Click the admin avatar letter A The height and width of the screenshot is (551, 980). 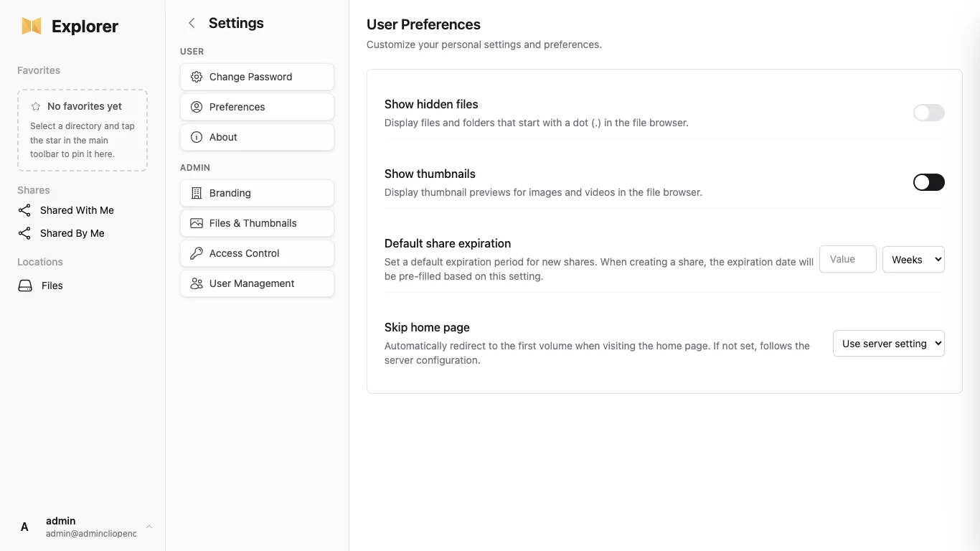click(x=24, y=527)
